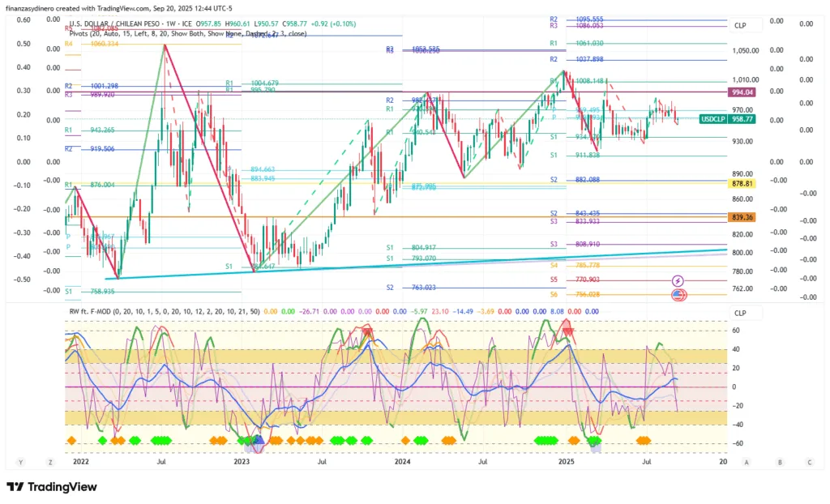Click the S3 808.910 pivot label
The width and height of the screenshot is (830, 504).
coord(575,245)
